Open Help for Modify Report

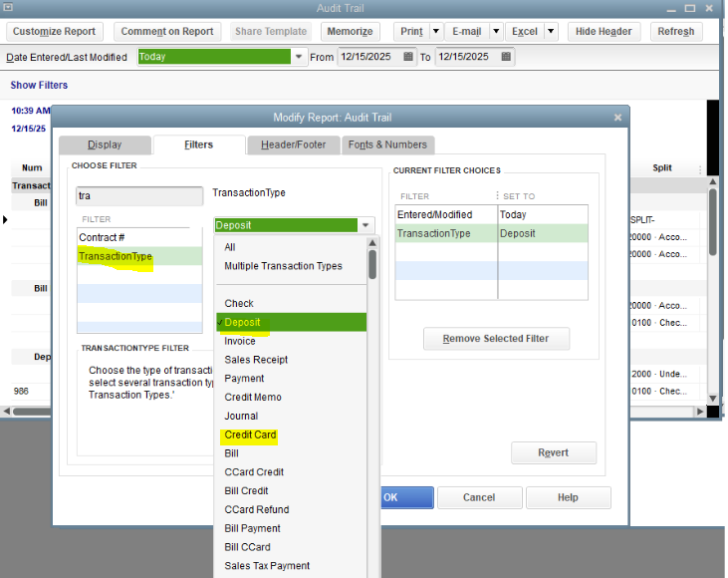tap(568, 497)
